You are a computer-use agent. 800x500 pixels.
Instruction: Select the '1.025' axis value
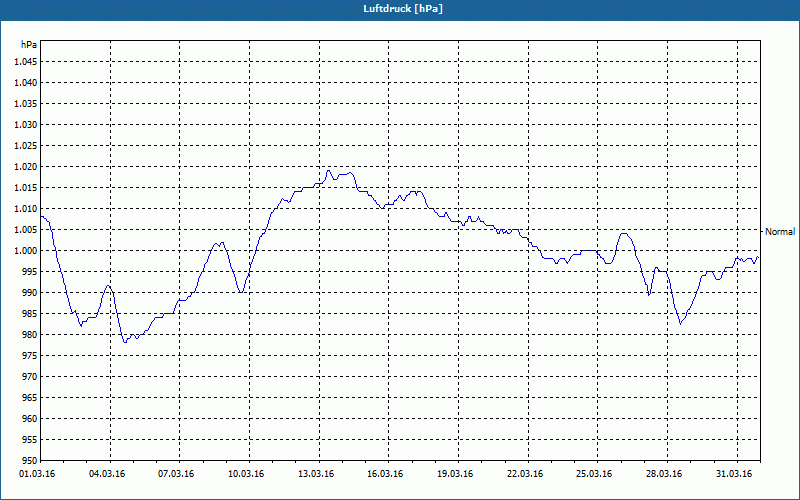[27, 145]
